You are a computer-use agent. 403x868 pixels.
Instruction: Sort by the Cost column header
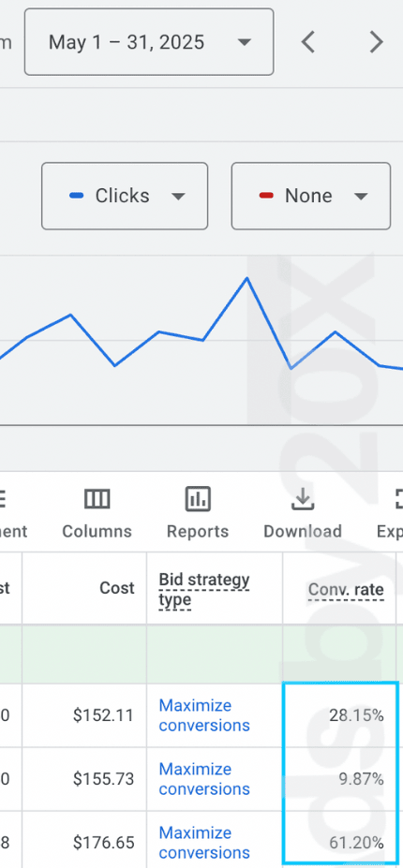click(117, 588)
